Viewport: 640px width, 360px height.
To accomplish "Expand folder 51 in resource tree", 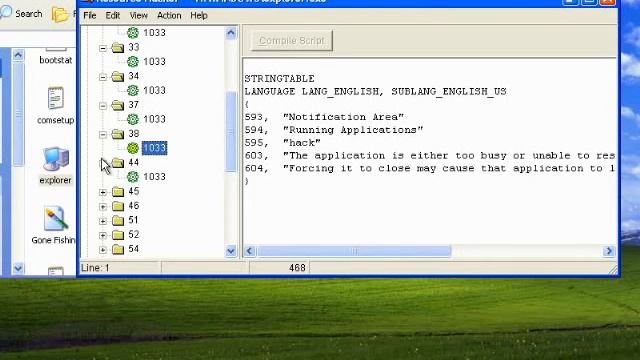I will [103, 221].
